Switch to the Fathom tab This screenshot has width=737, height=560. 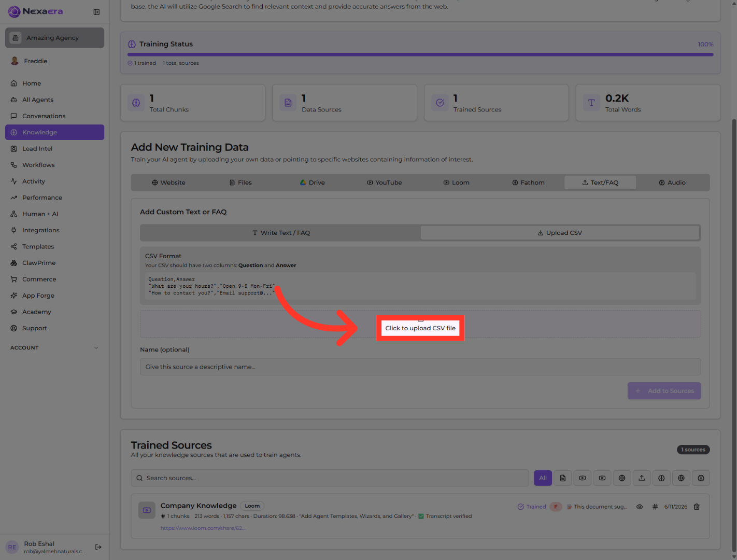pos(529,183)
